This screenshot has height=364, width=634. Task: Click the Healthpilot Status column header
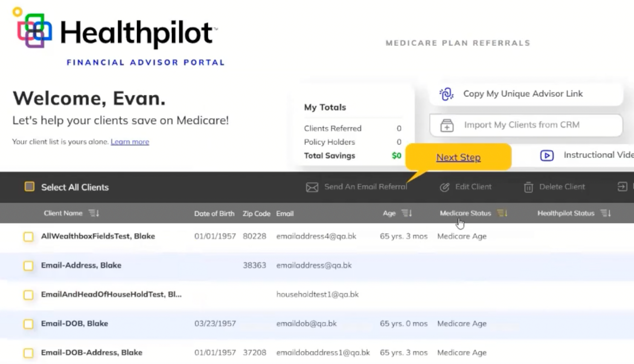(x=566, y=213)
